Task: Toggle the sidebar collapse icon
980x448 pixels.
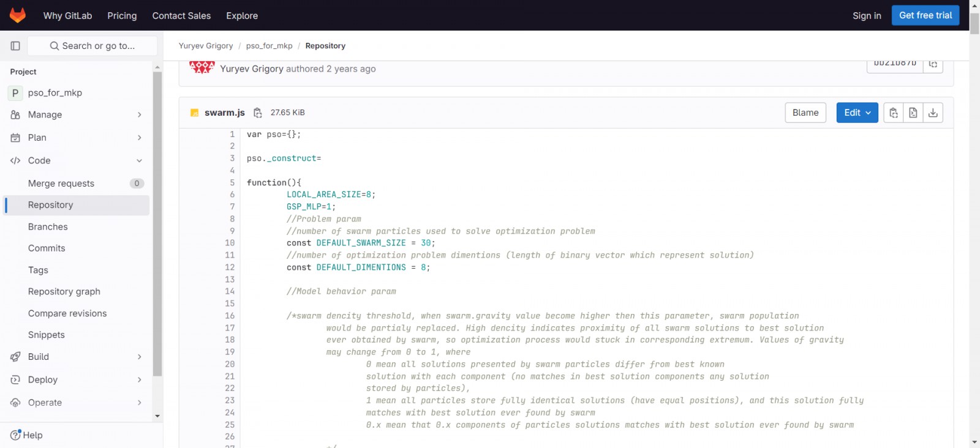Action: point(15,46)
